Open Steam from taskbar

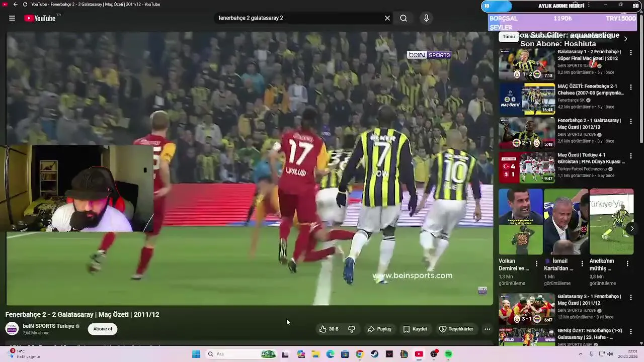[x=374, y=354]
